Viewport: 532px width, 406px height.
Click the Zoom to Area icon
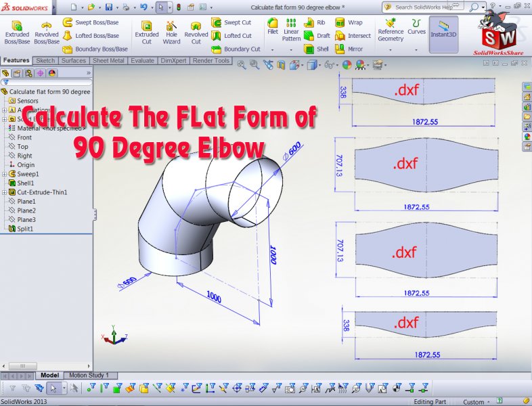point(254,64)
